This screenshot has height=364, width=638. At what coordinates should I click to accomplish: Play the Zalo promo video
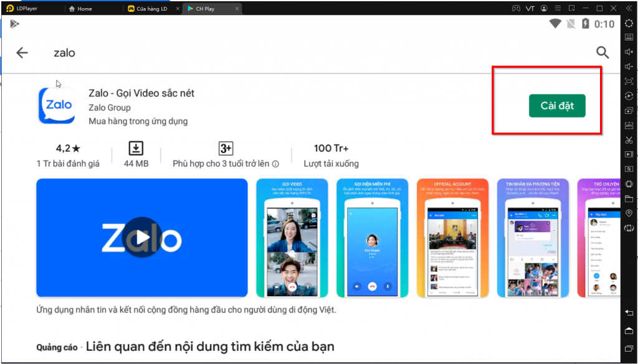142,238
